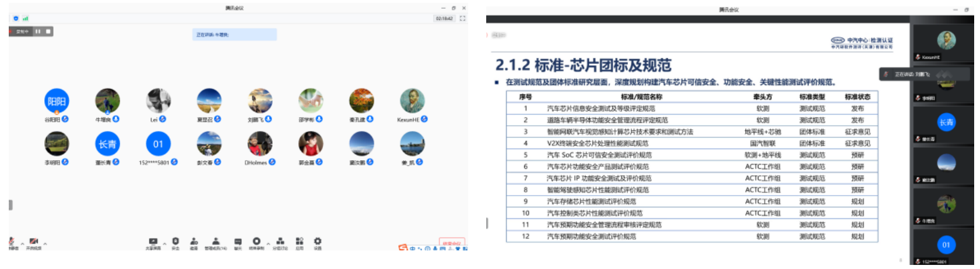The image size is (980, 269).
Task: Expand the arrow next to microphone button
Action: pyautogui.click(x=23, y=244)
